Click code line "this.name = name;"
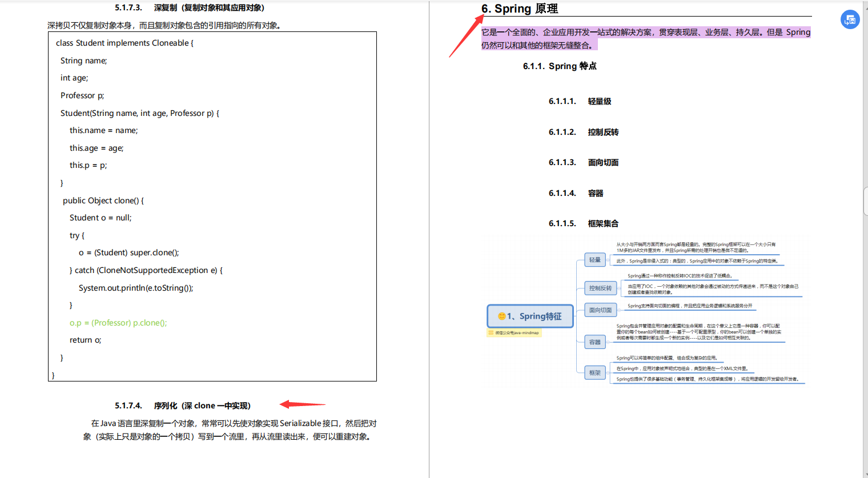 [x=103, y=130]
